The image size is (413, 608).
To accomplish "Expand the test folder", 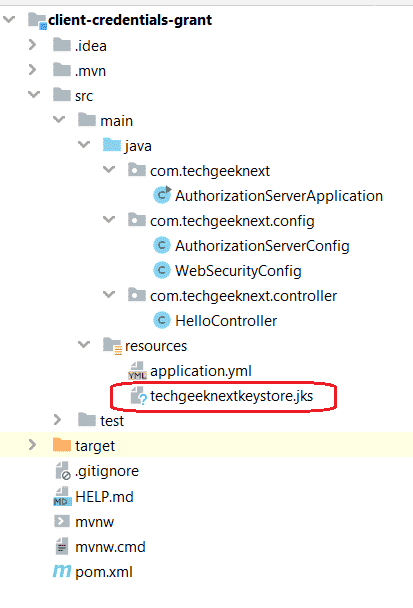I will 57,420.
